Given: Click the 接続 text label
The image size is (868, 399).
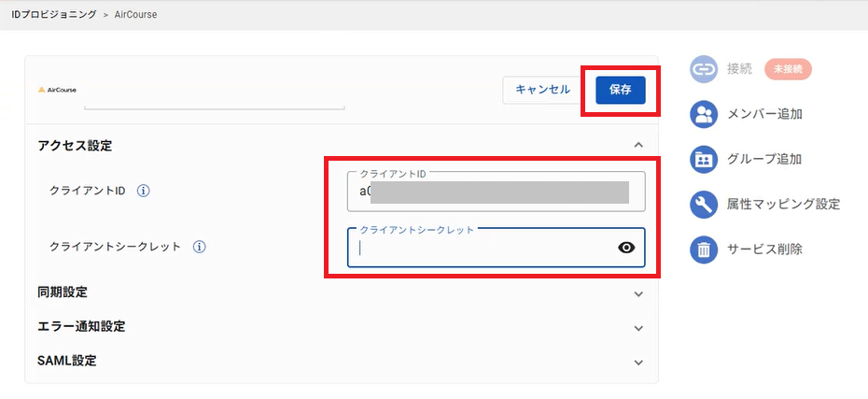Looking at the screenshot, I should point(739,69).
